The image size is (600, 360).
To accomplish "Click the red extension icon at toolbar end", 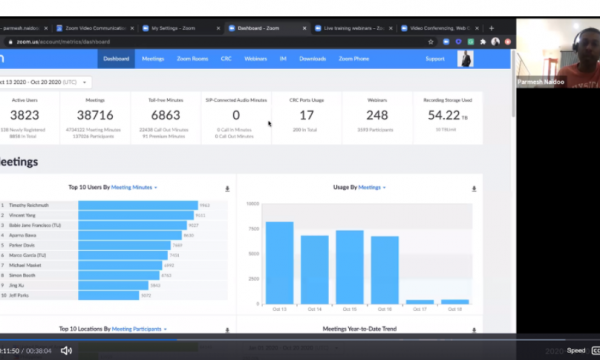I will coord(508,42).
